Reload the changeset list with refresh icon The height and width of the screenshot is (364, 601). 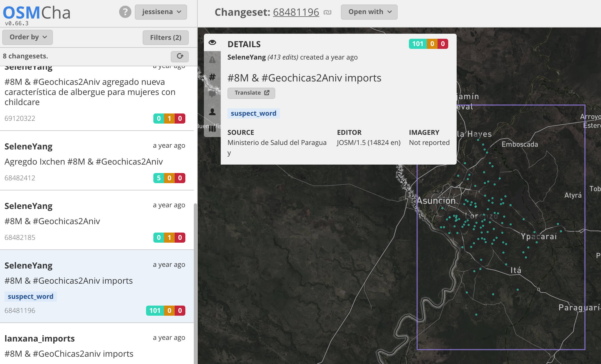point(180,56)
